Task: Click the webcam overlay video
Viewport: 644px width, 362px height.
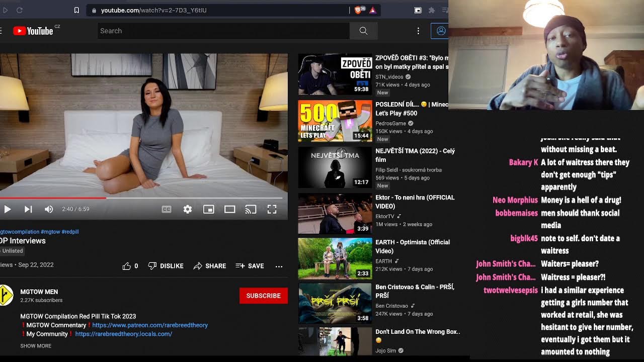Action: pos(546,54)
